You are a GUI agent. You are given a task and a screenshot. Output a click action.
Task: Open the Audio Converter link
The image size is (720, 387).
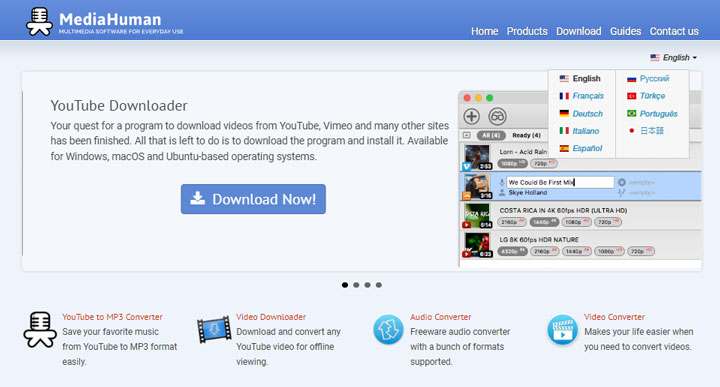click(440, 317)
